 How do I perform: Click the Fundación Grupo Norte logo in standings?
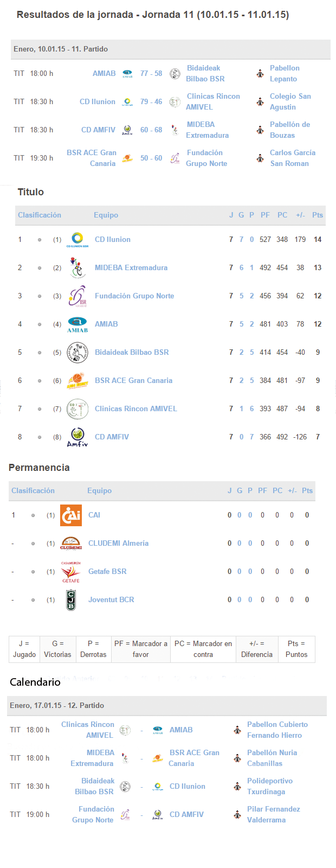(77, 296)
